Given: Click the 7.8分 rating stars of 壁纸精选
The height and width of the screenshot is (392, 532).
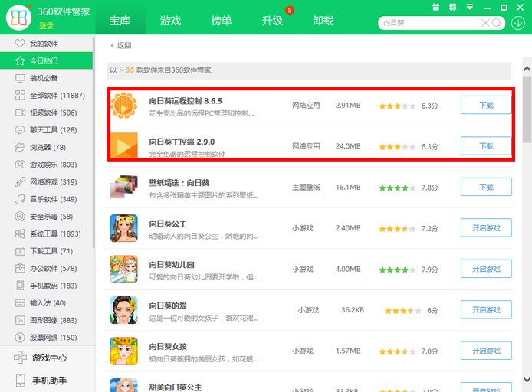Looking at the screenshot, I should tap(397, 188).
